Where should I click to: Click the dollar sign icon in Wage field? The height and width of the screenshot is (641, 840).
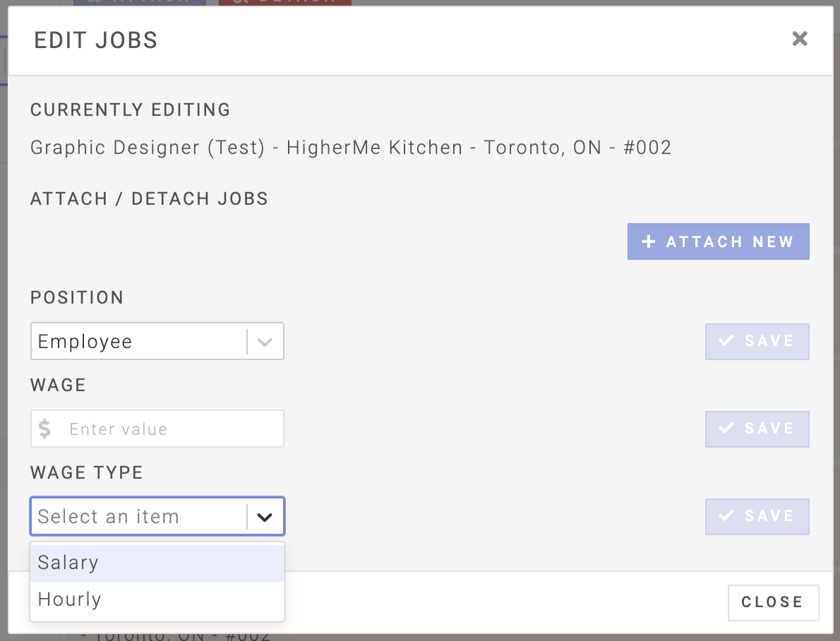(45, 429)
